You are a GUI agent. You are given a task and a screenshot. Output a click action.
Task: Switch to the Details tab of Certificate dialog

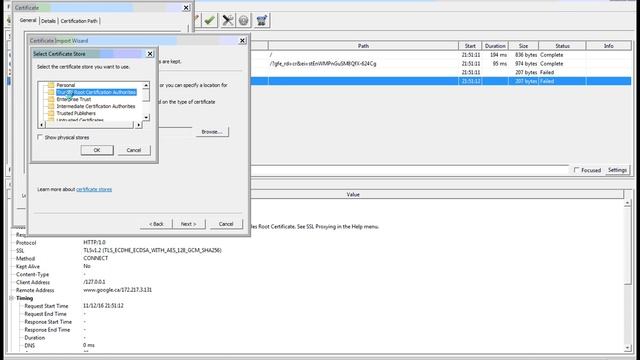(x=48, y=21)
